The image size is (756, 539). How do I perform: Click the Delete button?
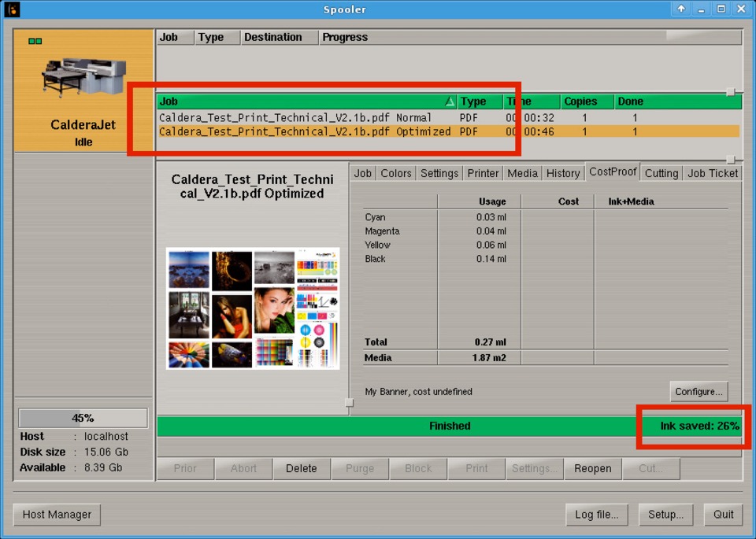pyautogui.click(x=301, y=468)
